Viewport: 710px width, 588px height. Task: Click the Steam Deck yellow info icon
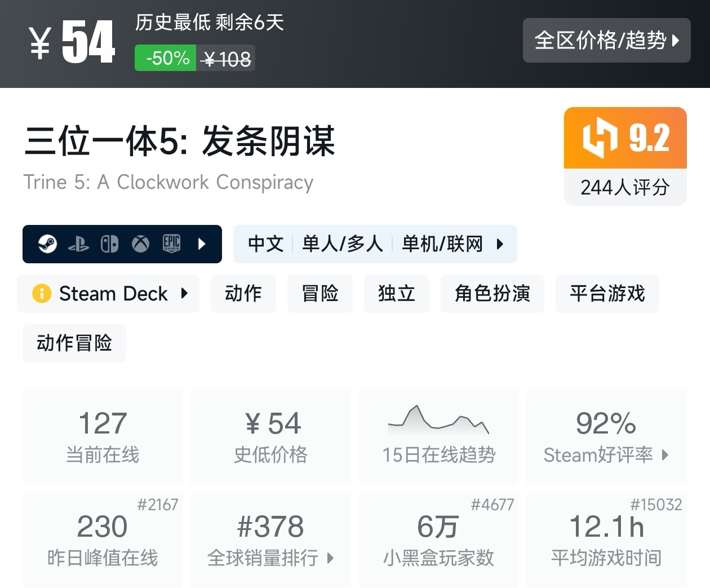tap(42, 294)
